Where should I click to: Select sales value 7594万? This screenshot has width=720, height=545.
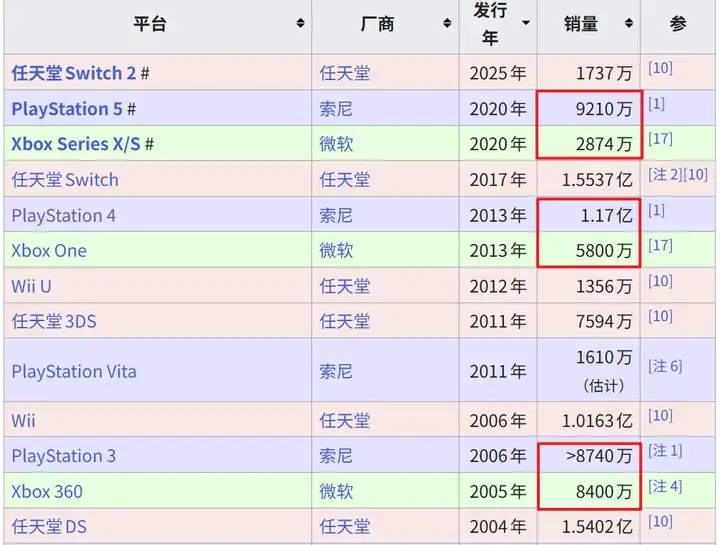click(x=604, y=321)
